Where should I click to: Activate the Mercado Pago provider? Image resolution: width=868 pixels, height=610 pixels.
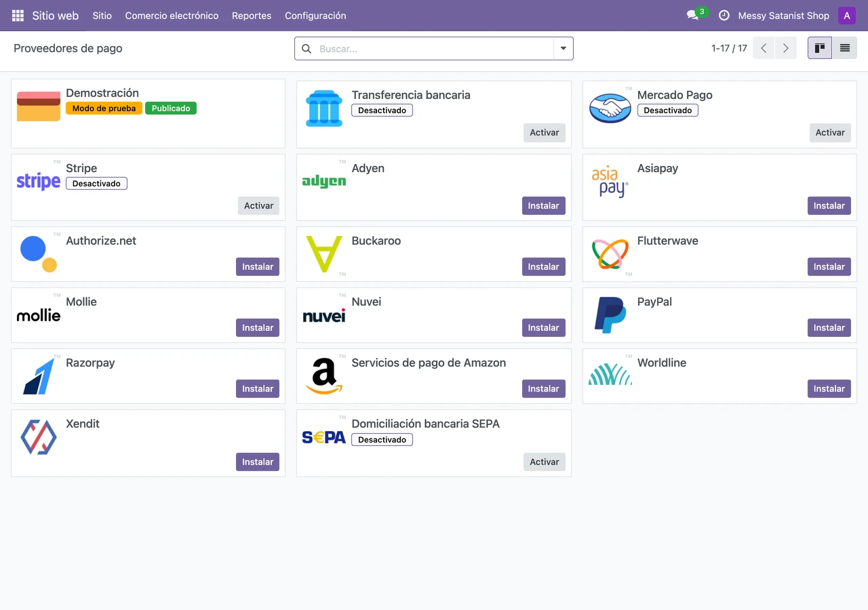(x=830, y=132)
